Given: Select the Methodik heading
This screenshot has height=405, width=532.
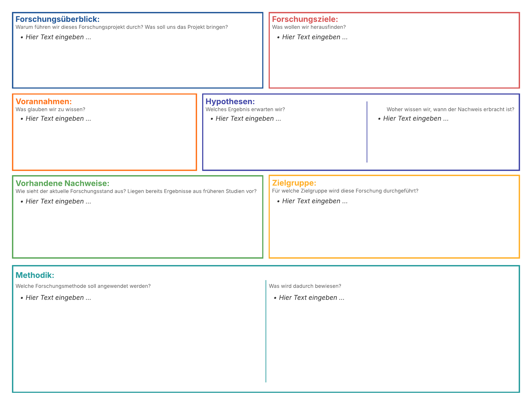Looking at the screenshot, I should 35,275.
